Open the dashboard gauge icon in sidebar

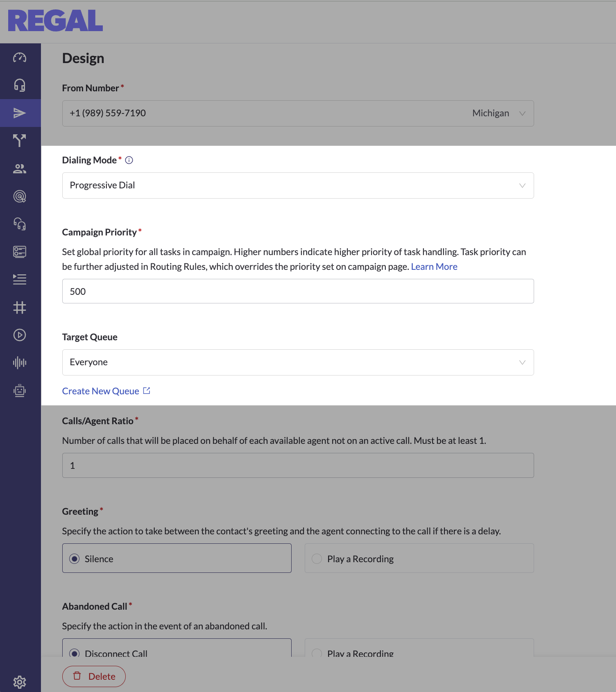[x=20, y=57]
